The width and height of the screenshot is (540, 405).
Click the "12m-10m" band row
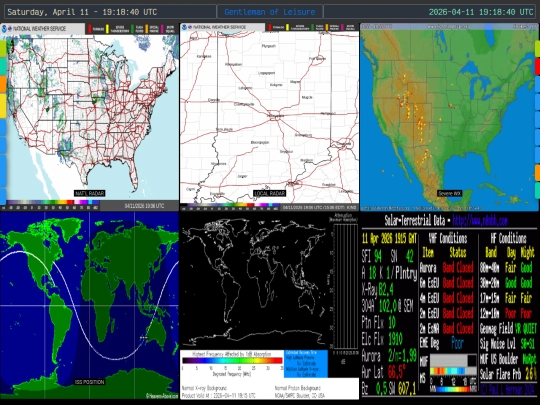point(506,313)
